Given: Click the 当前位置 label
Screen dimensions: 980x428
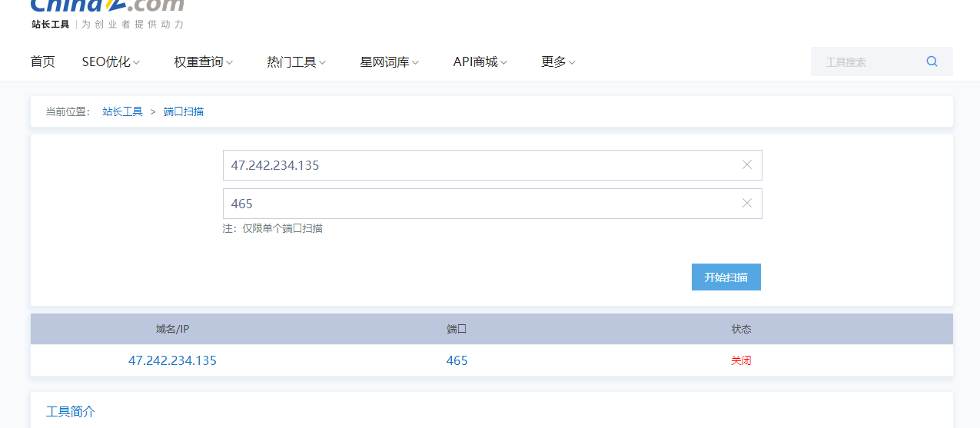Looking at the screenshot, I should 68,111.
